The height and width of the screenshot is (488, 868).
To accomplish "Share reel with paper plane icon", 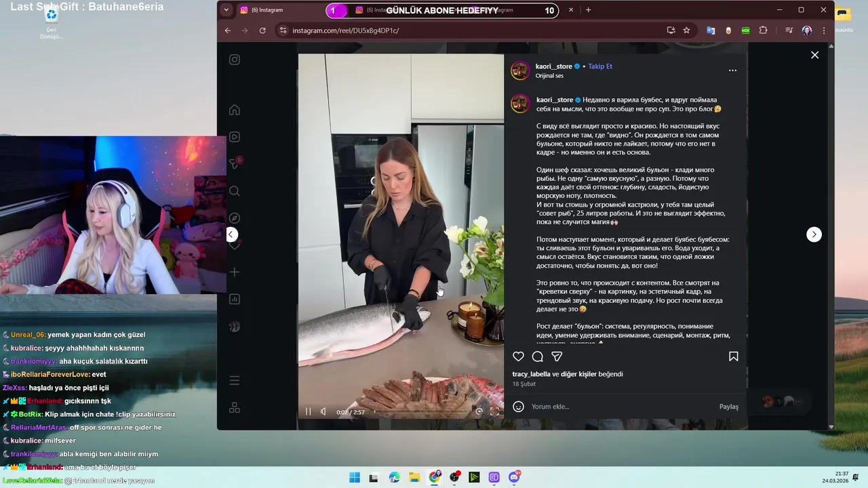I will (557, 357).
